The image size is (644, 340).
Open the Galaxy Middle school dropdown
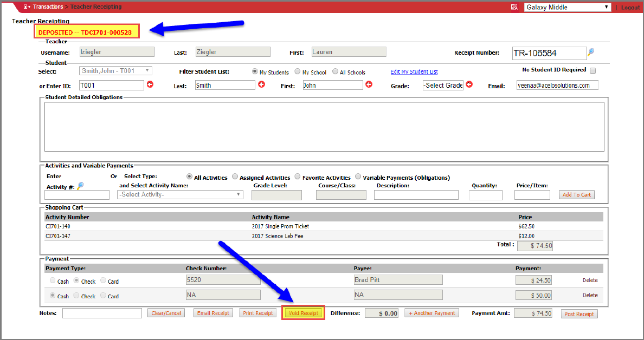568,7
